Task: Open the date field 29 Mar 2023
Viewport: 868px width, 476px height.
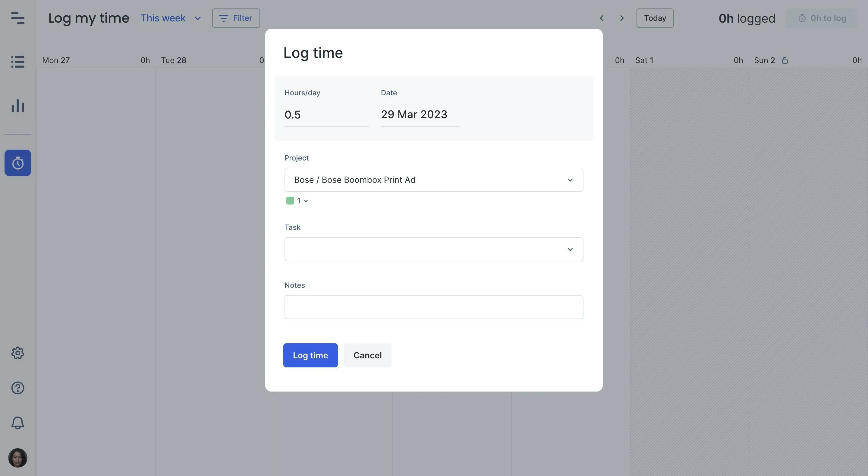Action: (420, 115)
